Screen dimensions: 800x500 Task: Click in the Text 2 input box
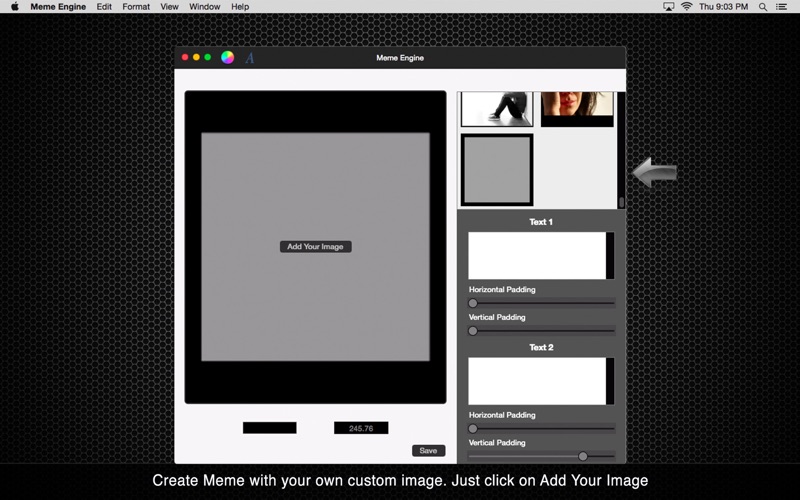(537, 381)
